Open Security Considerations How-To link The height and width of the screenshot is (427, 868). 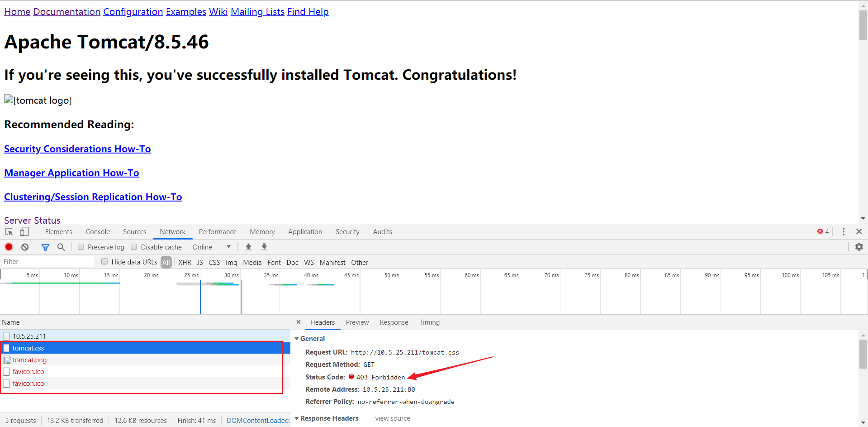click(x=77, y=149)
